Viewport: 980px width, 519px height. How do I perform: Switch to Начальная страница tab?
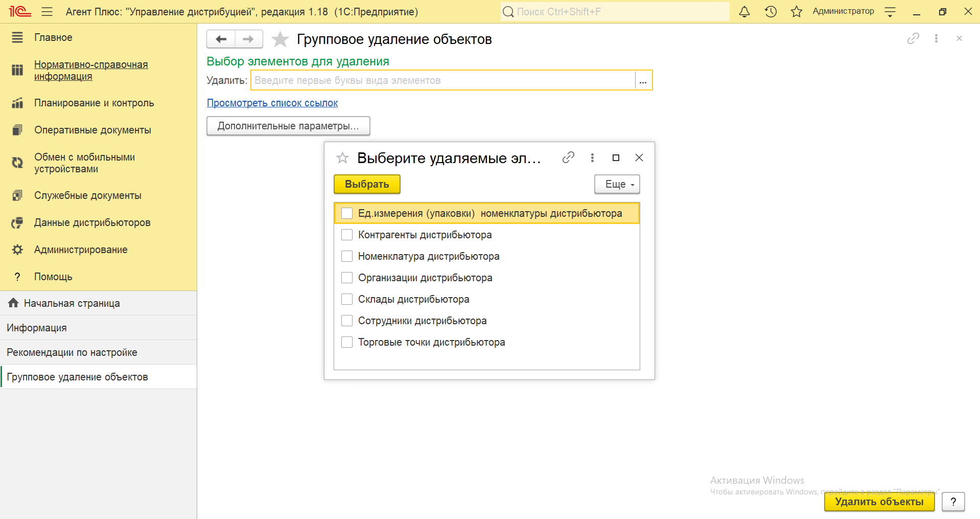(x=72, y=303)
